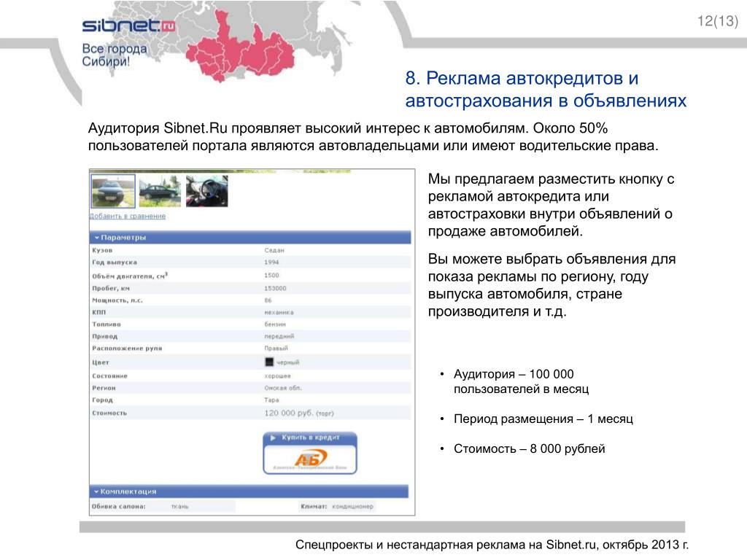Open the car interior steering wheel thumbnail
747x560 pixels.
pos(206,191)
